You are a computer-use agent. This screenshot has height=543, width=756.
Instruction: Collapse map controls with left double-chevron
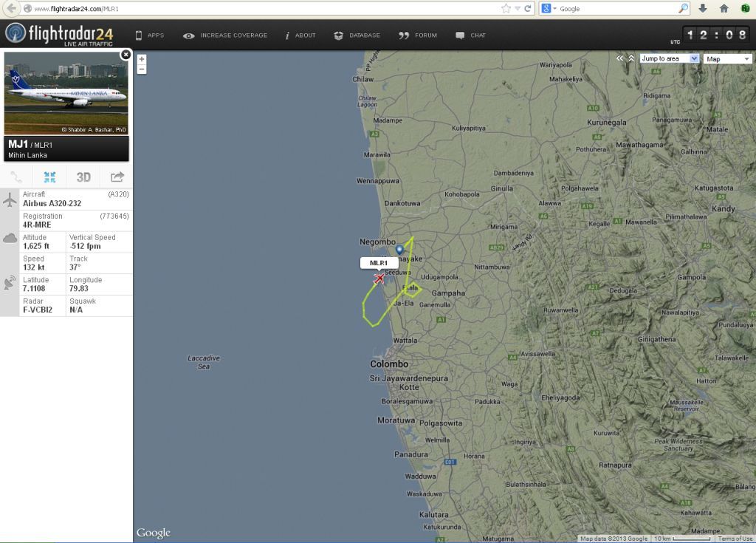(619, 58)
